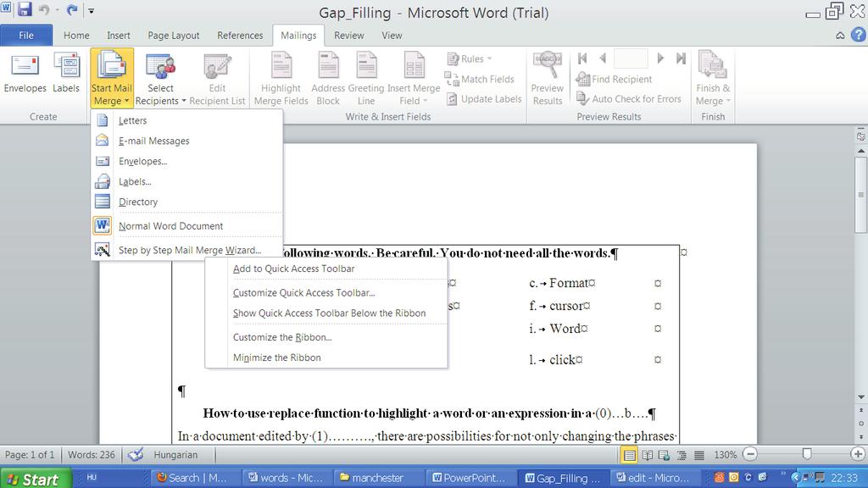The image size is (868, 488).
Task: Switch to the Home tab
Action: [x=76, y=36]
